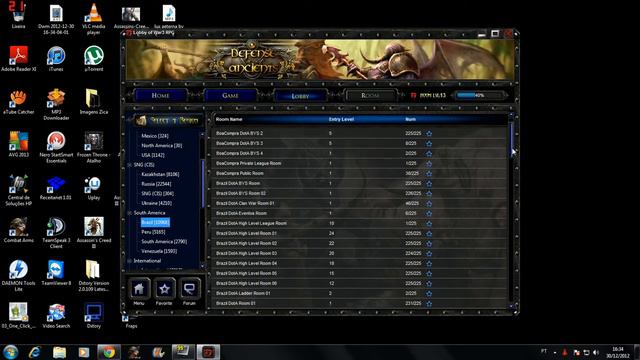Viewport: 640px width, 360px height.
Task: Select USA [1142] region
Action: point(153,156)
